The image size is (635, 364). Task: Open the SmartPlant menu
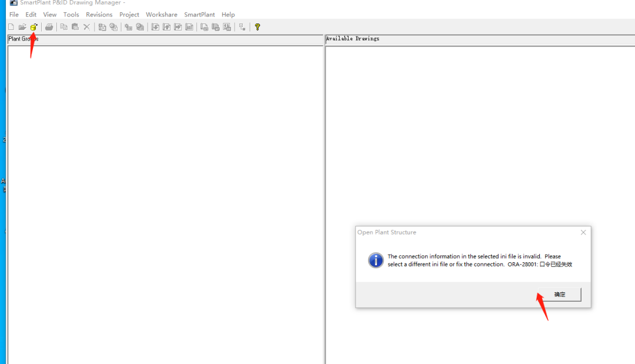[x=199, y=15]
